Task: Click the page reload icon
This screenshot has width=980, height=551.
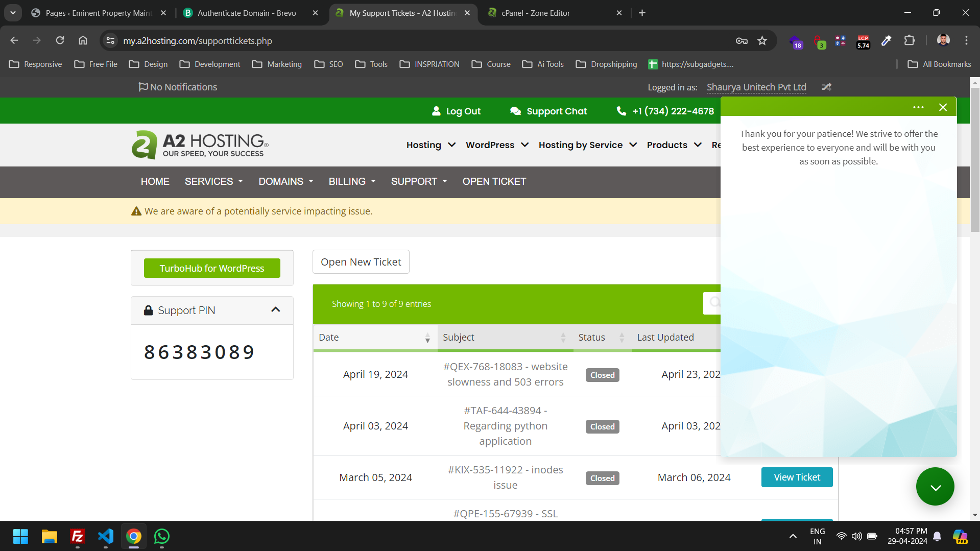Action: tap(60, 41)
